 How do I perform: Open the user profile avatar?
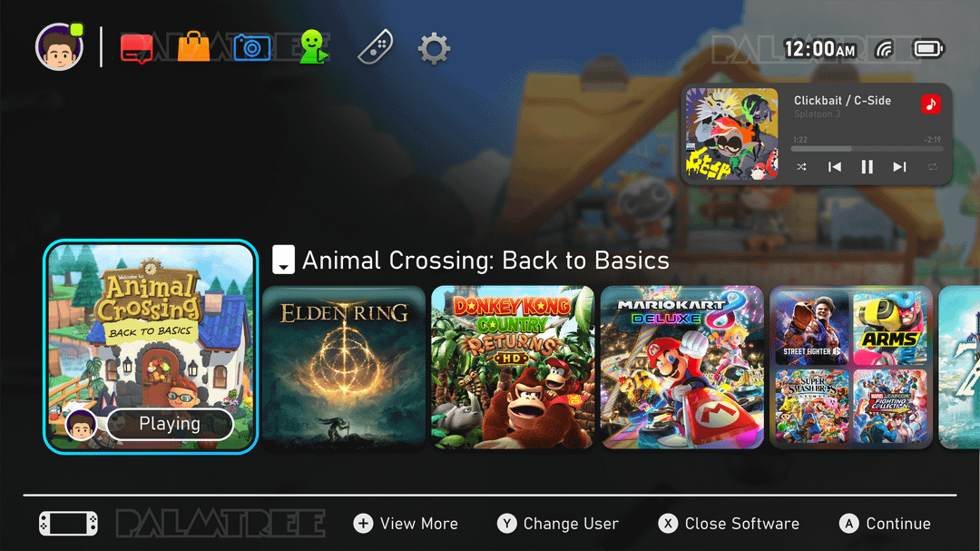pyautogui.click(x=59, y=47)
